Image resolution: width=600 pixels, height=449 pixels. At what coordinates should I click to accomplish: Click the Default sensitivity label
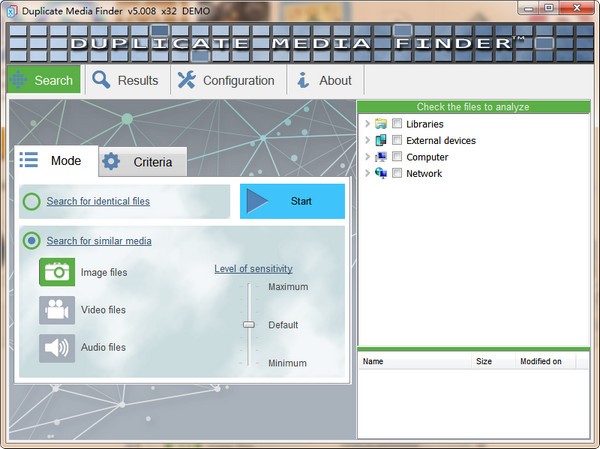tap(283, 325)
